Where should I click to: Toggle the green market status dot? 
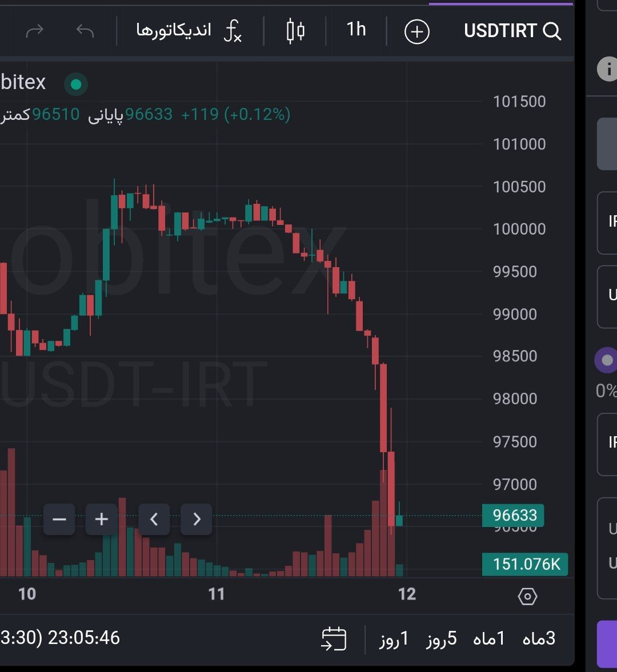(x=76, y=84)
